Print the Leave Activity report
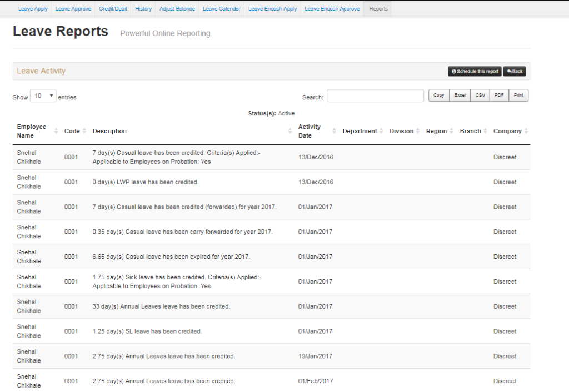 (x=518, y=95)
